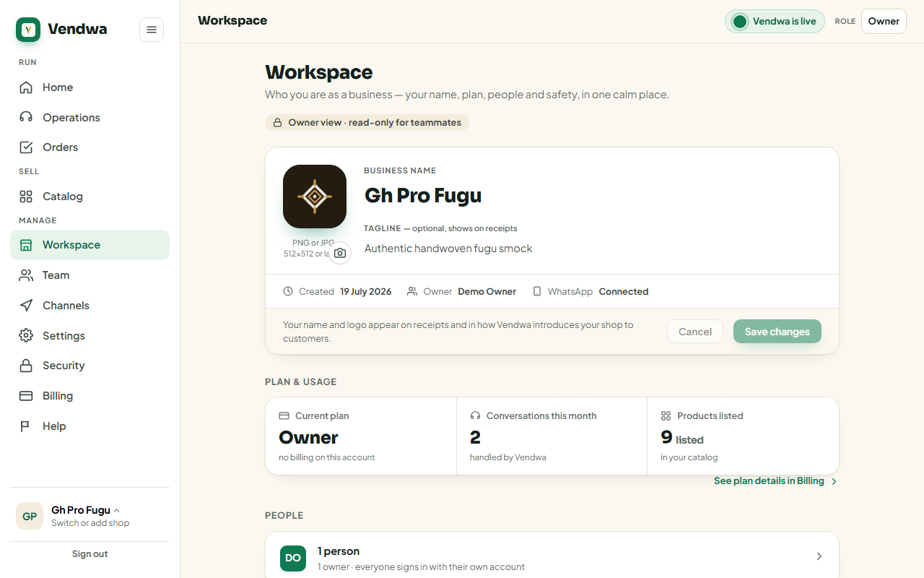Click 'Owner view · read-only for teammates' badge
The height and width of the screenshot is (578, 924).
[367, 123]
